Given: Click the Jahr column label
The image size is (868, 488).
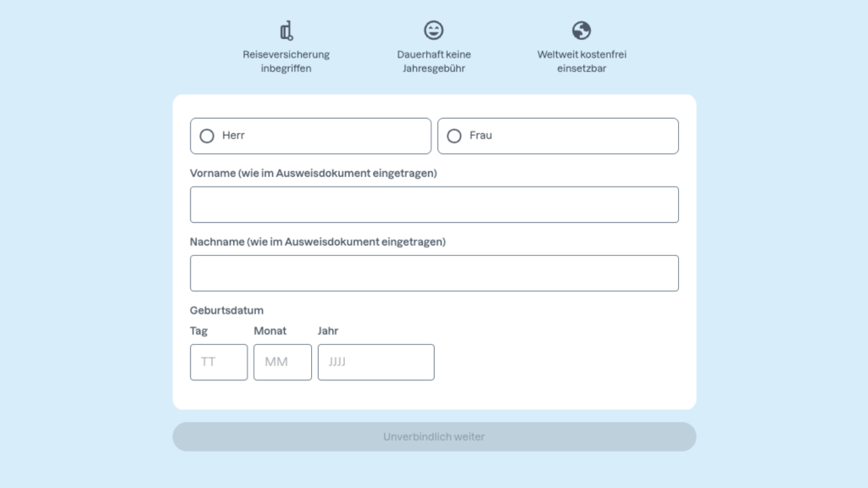Looking at the screenshot, I should (328, 330).
